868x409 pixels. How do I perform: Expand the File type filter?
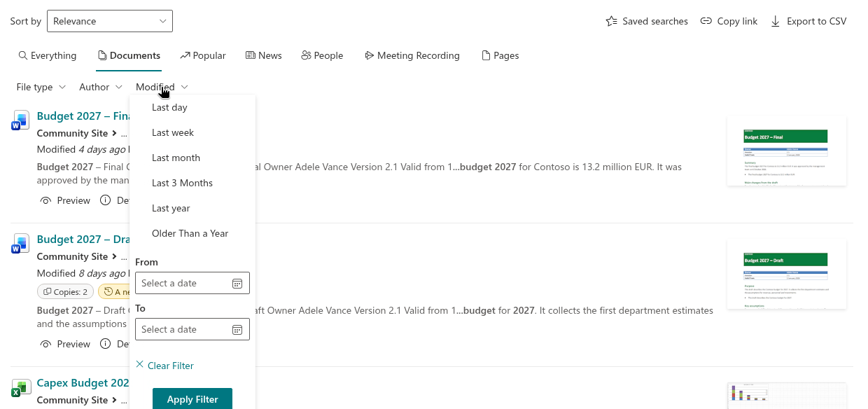(x=41, y=87)
